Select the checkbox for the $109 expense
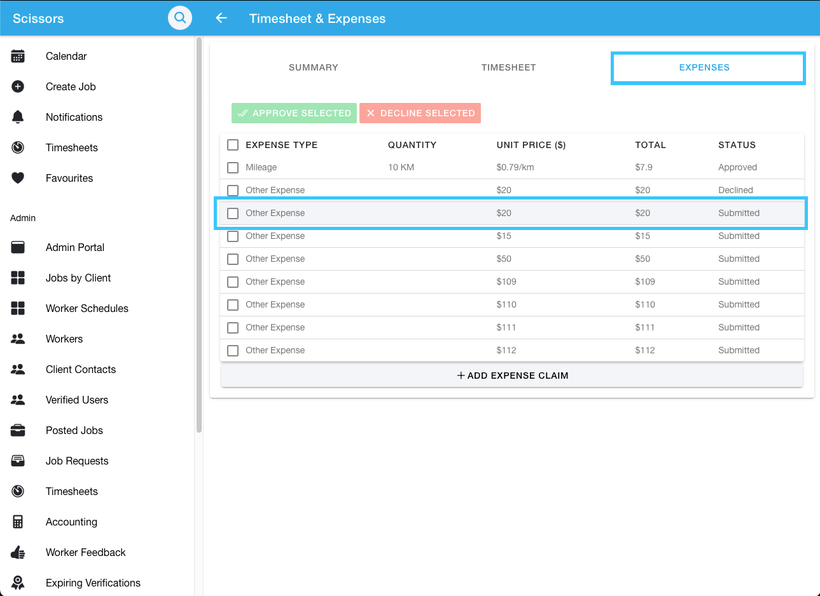The height and width of the screenshot is (596, 820). tap(232, 281)
